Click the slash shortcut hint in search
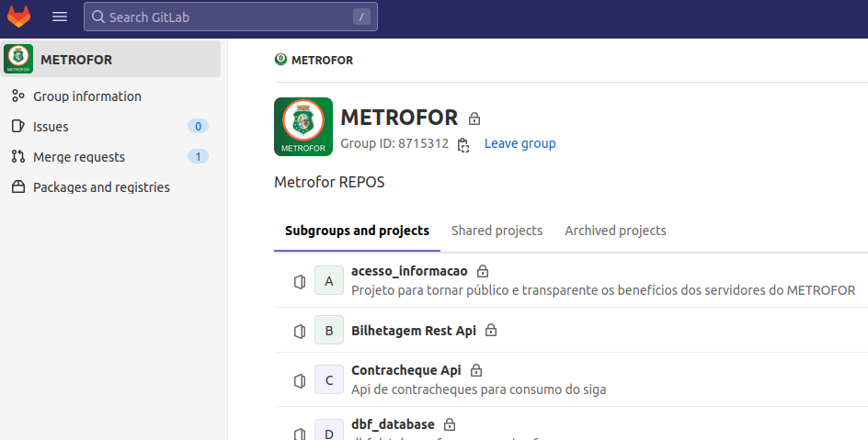 click(x=361, y=17)
